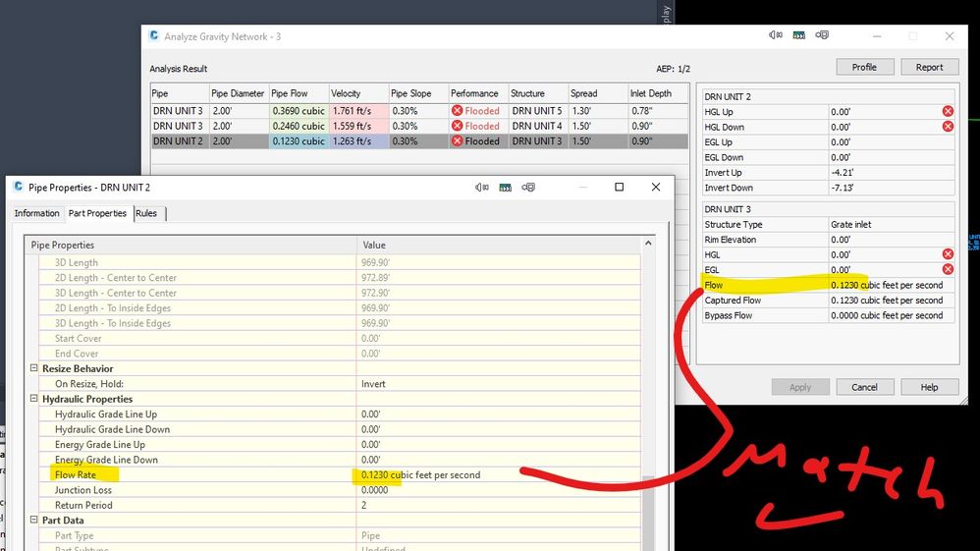
Task: Open the Rules tab
Action: [146, 213]
